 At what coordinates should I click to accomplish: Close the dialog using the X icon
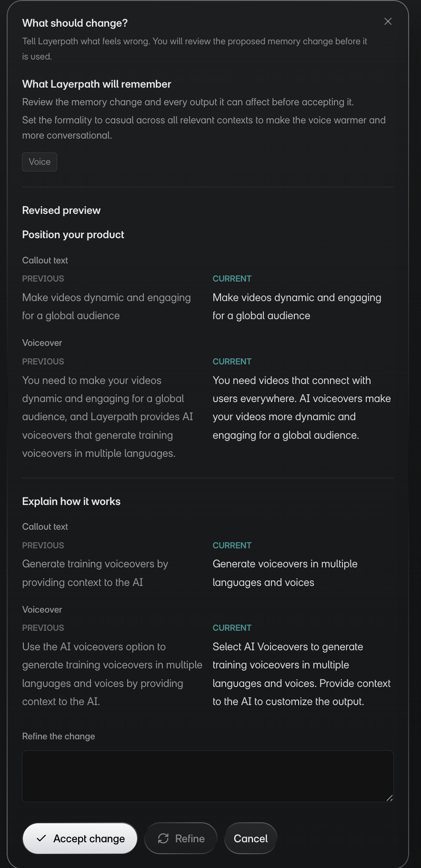(388, 21)
